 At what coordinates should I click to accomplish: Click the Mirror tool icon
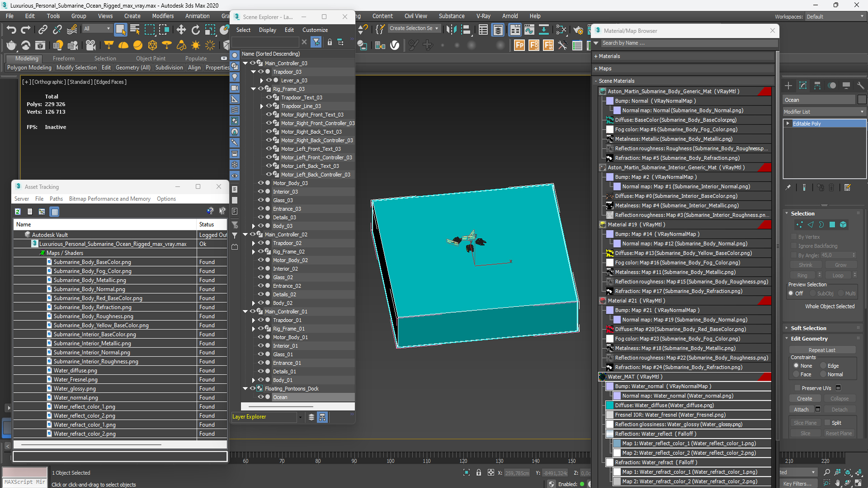click(451, 30)
